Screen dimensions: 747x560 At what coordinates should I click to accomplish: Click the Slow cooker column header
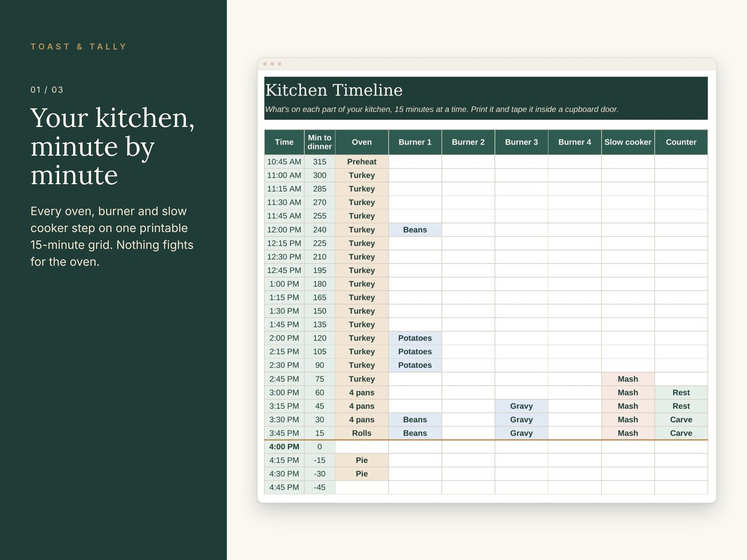coord(628,142)
